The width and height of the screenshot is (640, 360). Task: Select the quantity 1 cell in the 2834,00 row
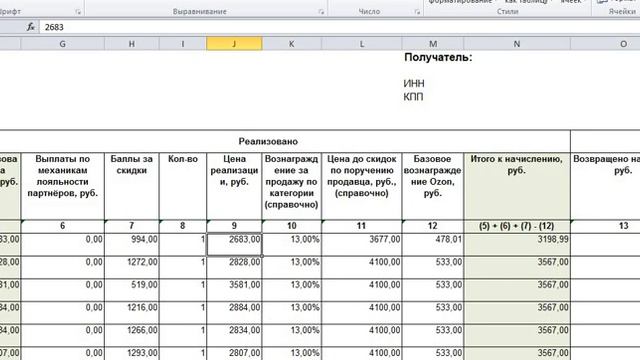coord(183,336)
